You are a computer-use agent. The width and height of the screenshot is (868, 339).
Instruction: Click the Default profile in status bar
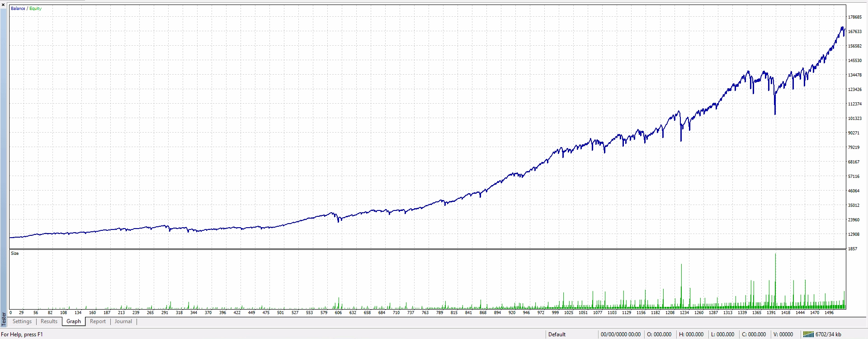pyautogui.click(x=557, y=334)
